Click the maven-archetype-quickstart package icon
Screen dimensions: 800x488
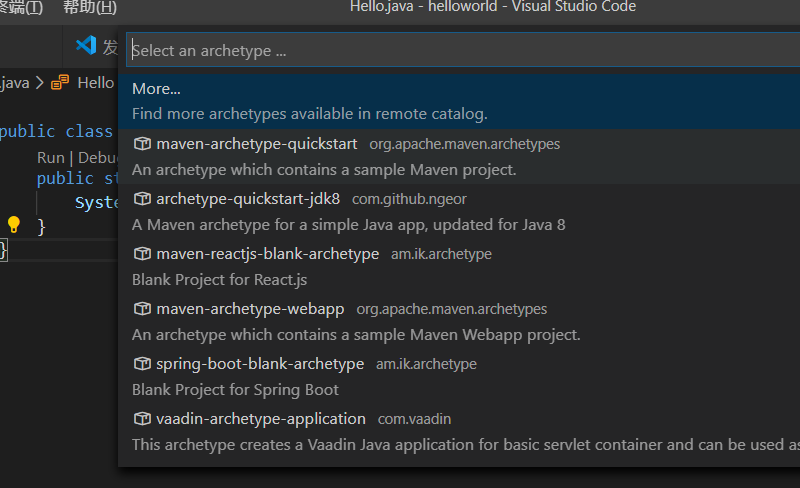141,144
